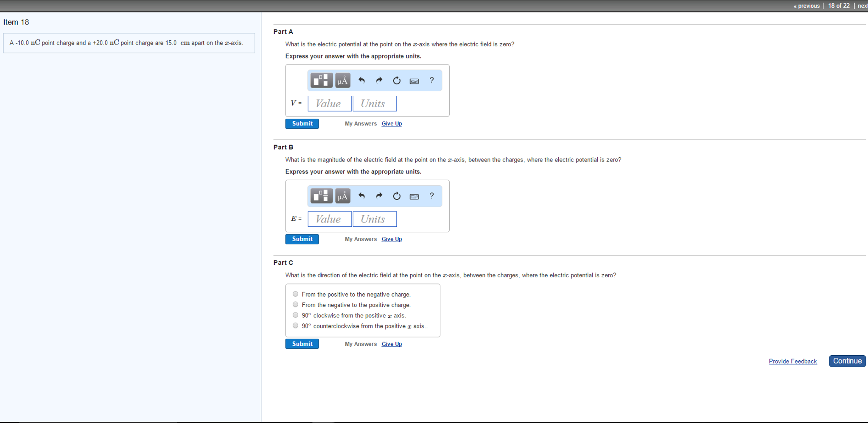Image resolution: width=868 pixels, height=423 pixels.
Task: Click the E Units input field
Action: [375, 219]
